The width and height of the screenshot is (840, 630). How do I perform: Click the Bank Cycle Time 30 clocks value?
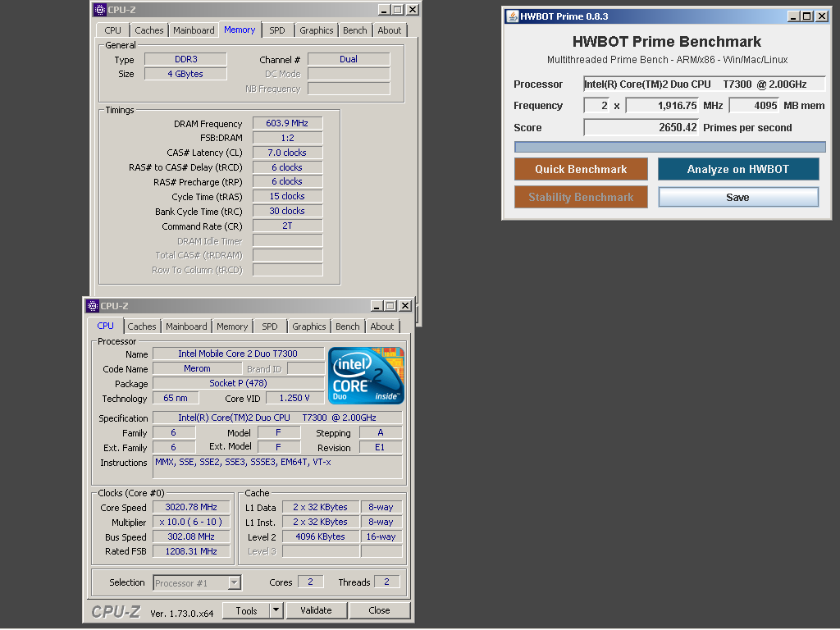tap(288, 211)
